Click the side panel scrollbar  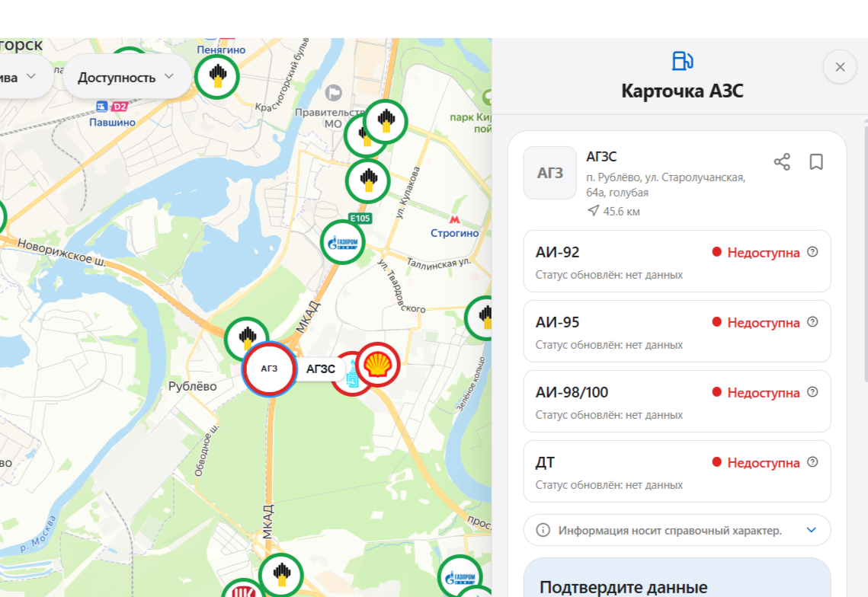point(866,254)
